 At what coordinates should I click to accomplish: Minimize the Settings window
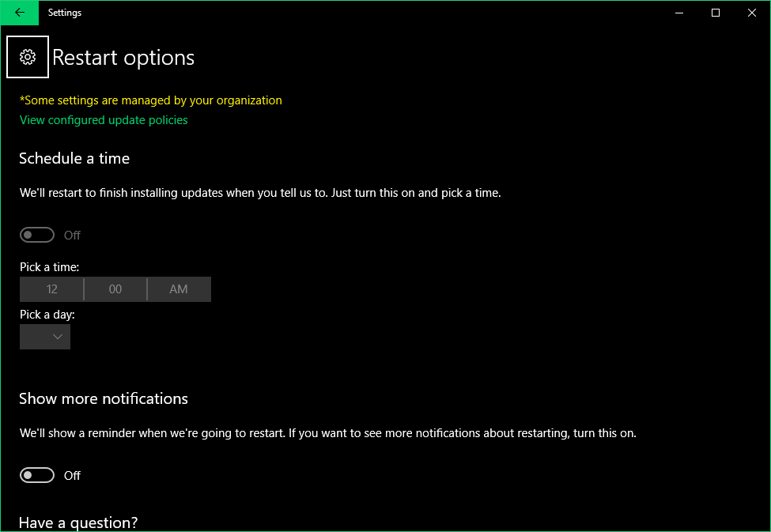click(x=678, y=13)
